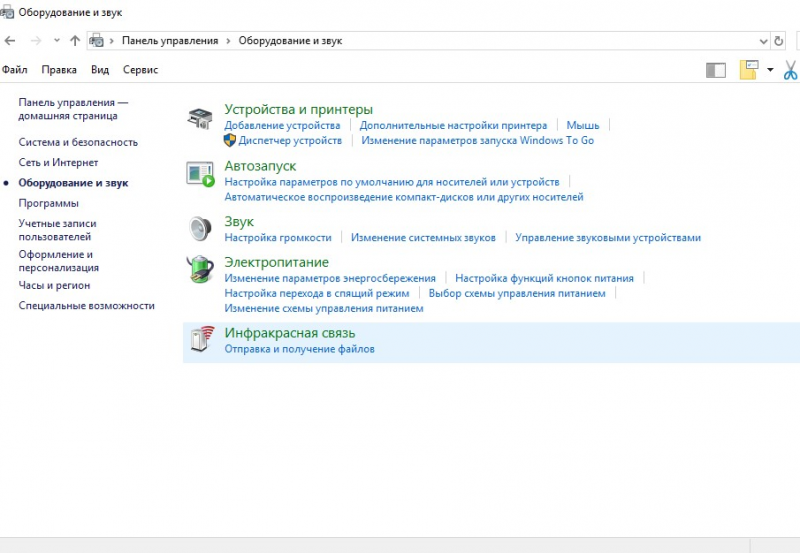The width and height of the screenshot is (800, 553).
Task: Open recent locations dropdown arrow
Action: (x=57, y=40)
